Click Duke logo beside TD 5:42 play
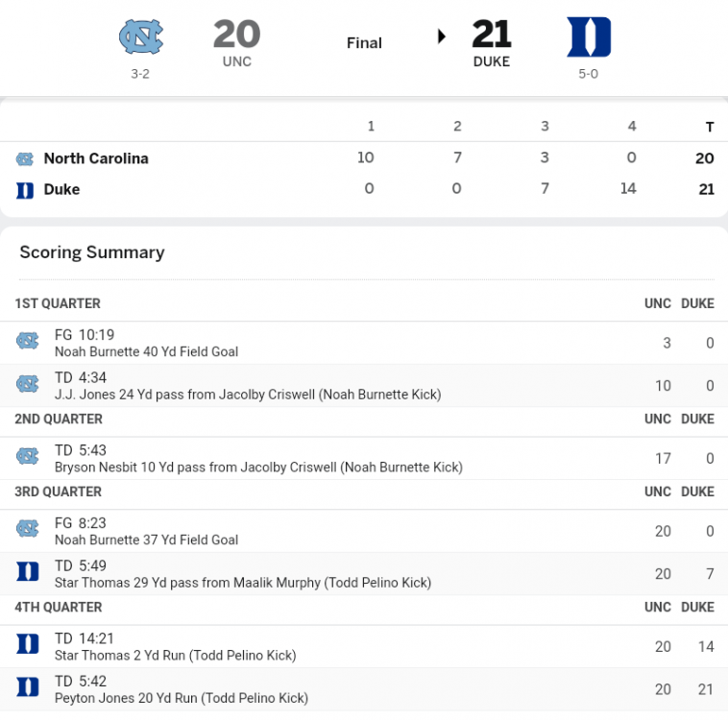728x720 pixels. point(28,688)
